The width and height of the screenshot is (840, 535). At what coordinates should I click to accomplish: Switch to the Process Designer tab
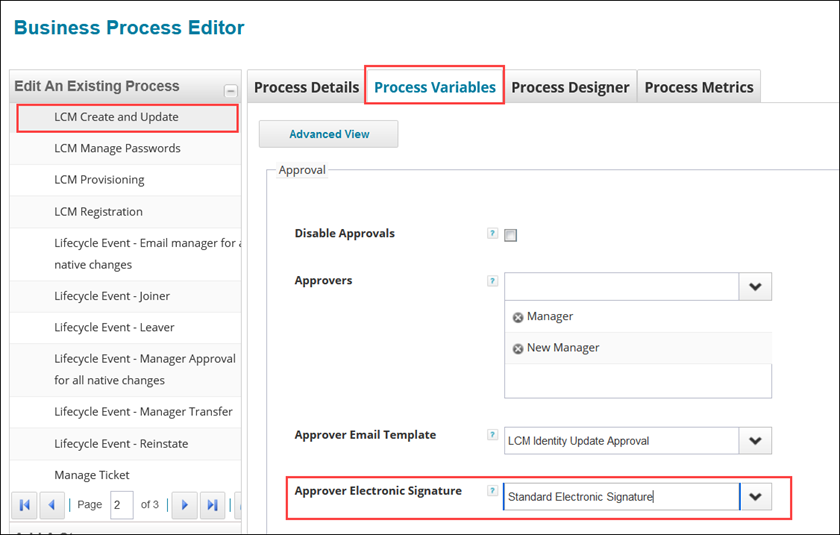[570, 87]
